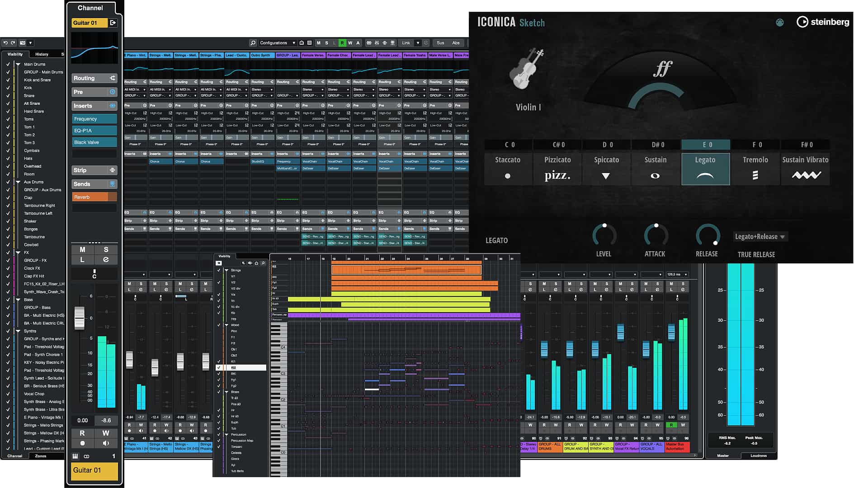This screenshot has width=868, height=488.
Task: Switch to the Loudness tab
Action: pos(759,455)
